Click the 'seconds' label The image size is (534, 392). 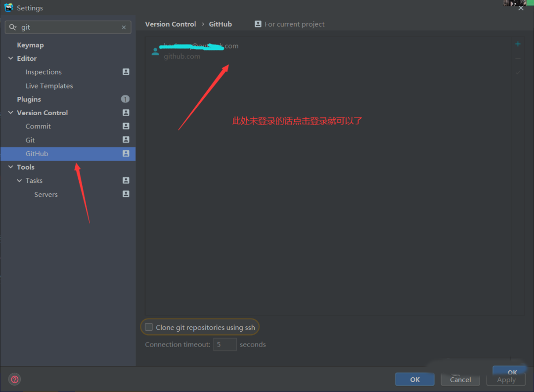pyautogui.click(x=253, y=345)
